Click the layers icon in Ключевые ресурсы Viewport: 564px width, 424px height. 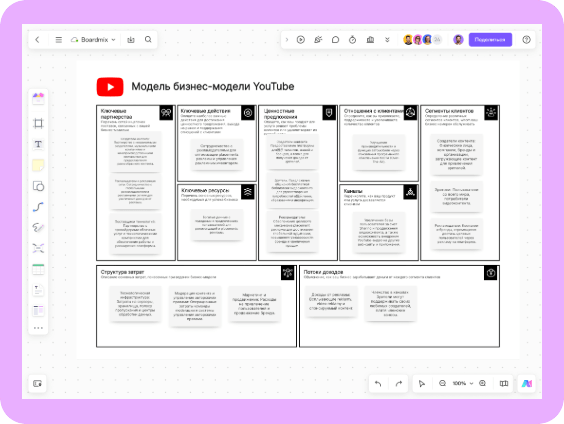[x=248, y=192]
